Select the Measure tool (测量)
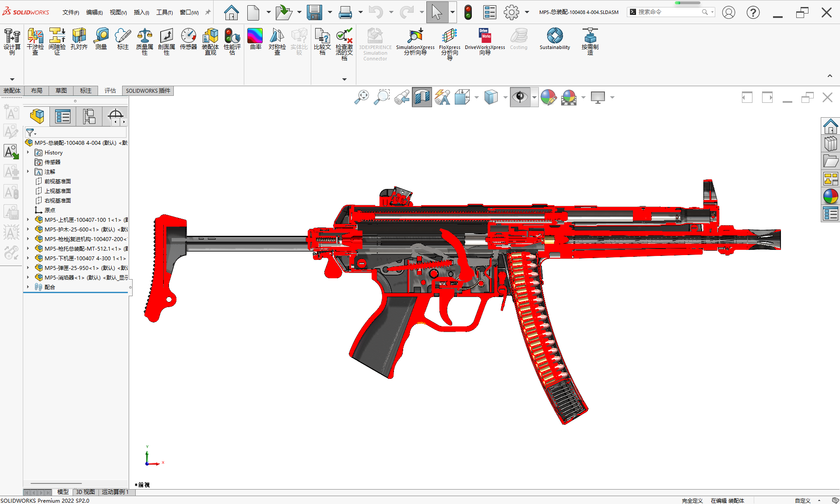The width and height of the screenshot is (840, 504). point(101,39)
